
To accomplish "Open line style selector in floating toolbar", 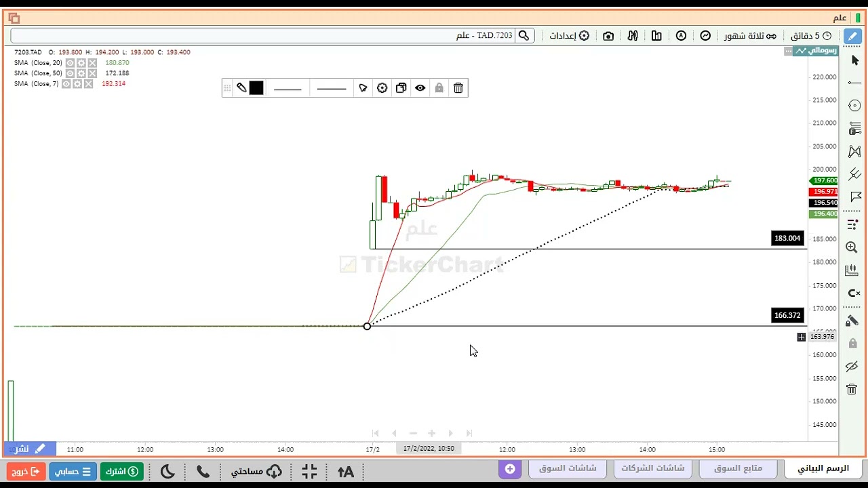I will coord(332,88).
